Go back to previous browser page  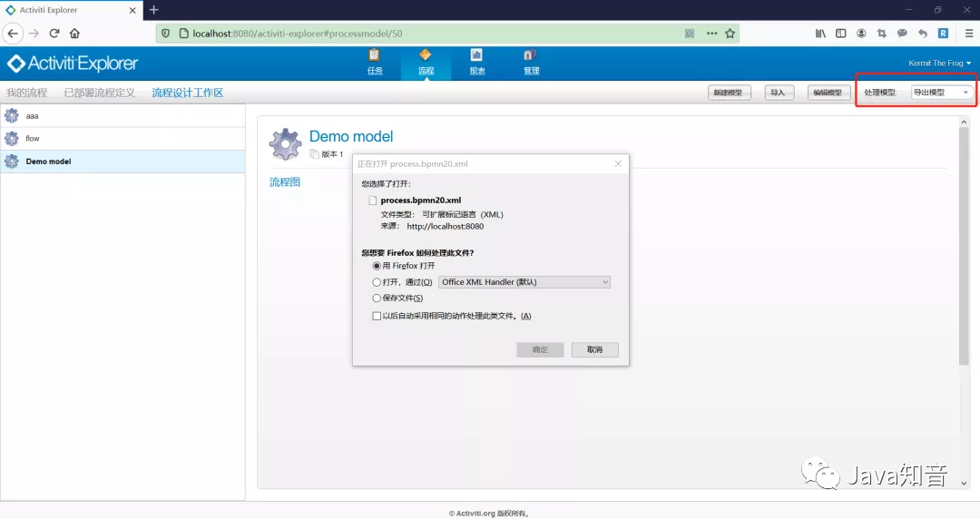pos(13,34)
